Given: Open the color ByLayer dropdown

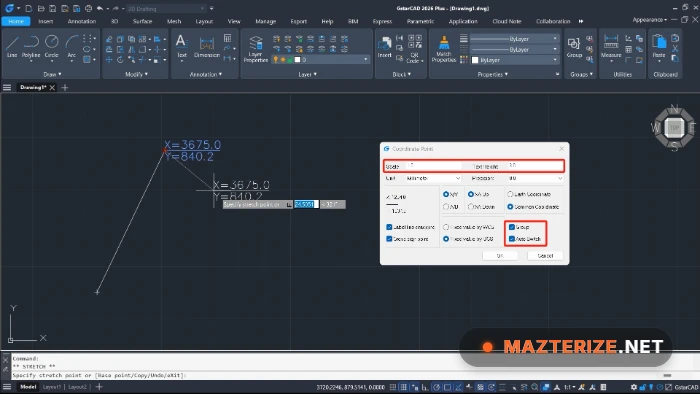Looking at the screenshot, I should pos(514,60).
